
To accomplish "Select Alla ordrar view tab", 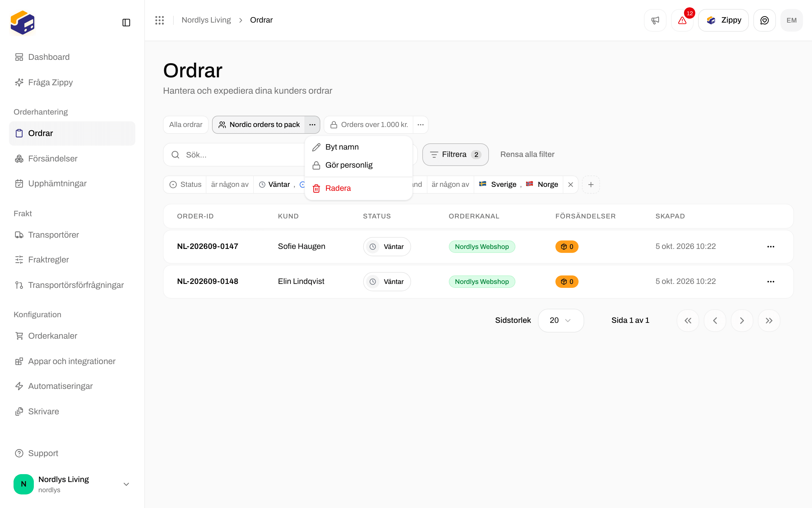I will pos(186,125).
